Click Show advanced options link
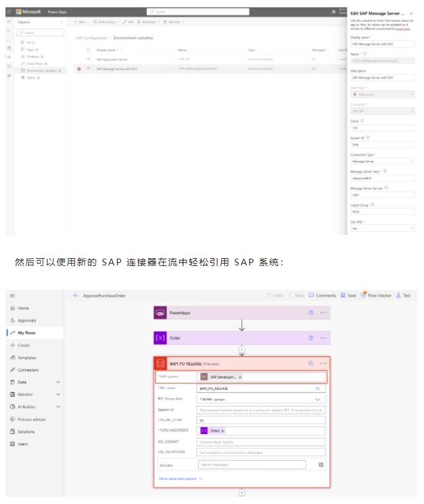Screen dimensions: 424x504 click(x=180, y=478)
